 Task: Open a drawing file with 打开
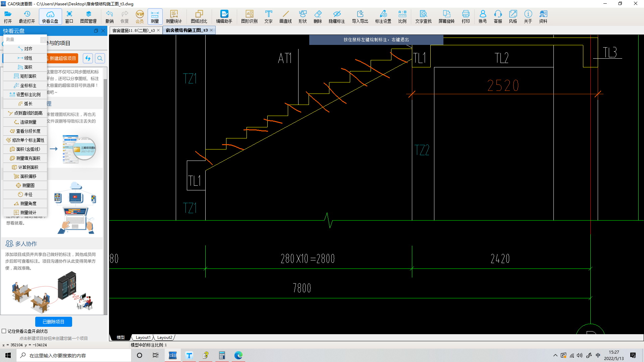click(8, 16)
